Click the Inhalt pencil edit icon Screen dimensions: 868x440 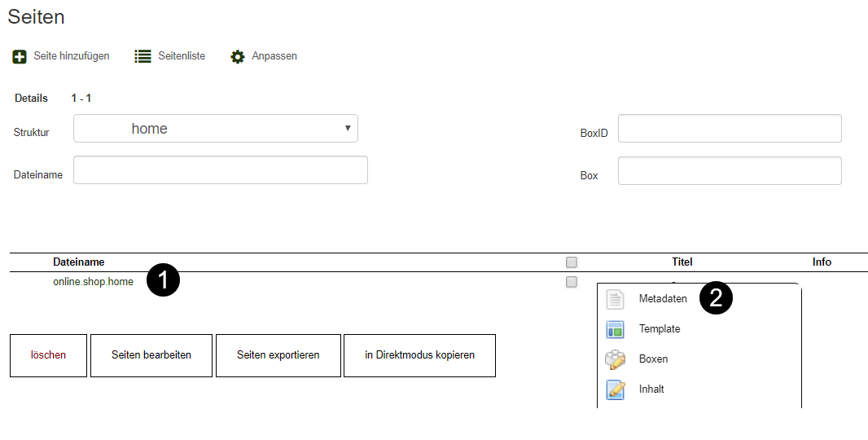coord(616,389)
